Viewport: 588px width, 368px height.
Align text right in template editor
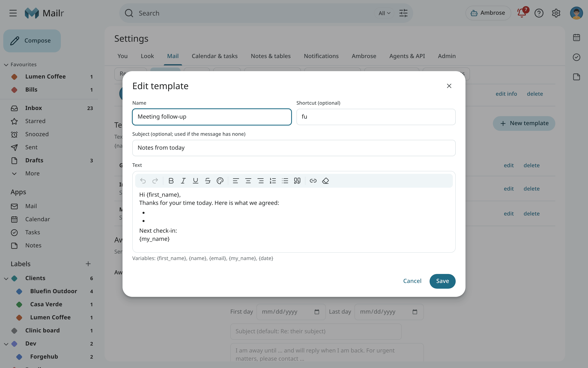[261, 181]
